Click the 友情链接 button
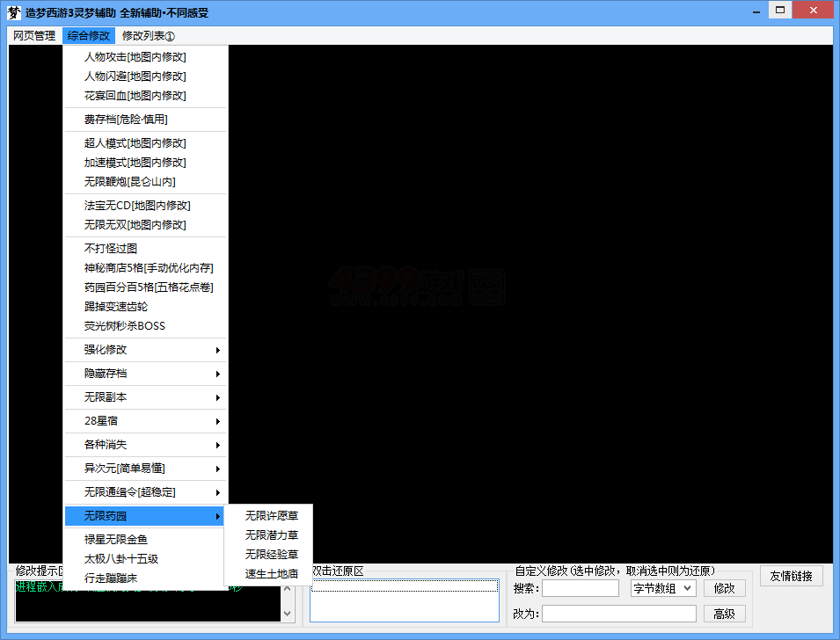Viewport: 840px width, 640px height. tap(792, 577)
